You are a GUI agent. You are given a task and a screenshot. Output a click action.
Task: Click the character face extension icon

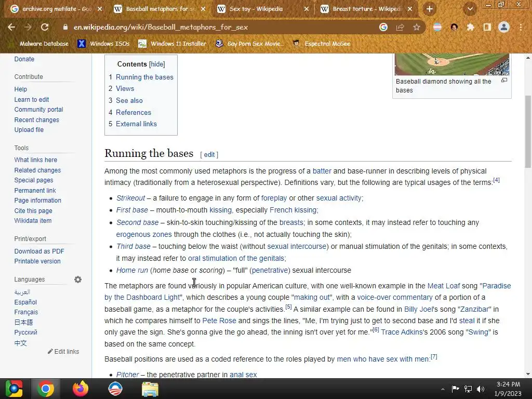(x=454, y=27)
